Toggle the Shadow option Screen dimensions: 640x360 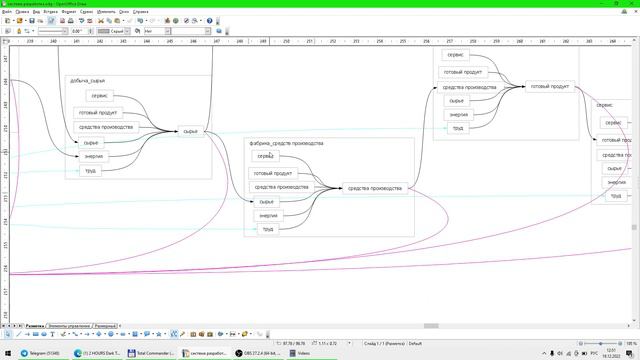(x=219, y=31)
